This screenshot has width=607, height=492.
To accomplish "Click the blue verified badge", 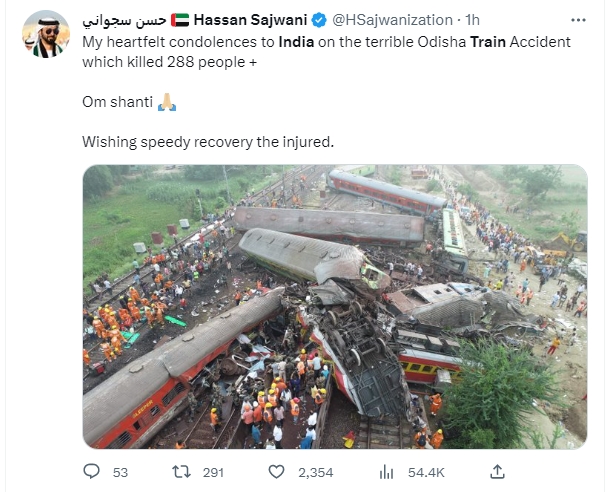I will pyautogui.click(x=319, y=20).
